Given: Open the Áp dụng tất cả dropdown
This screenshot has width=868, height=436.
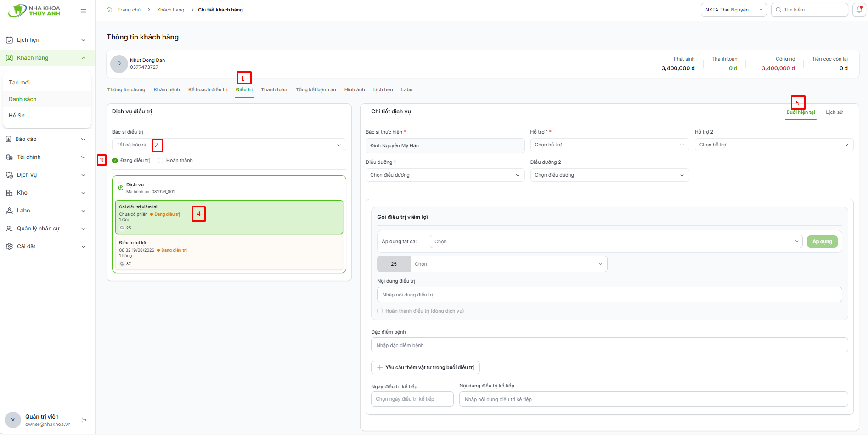Looking at the screenshot, I should coord(616,241).
